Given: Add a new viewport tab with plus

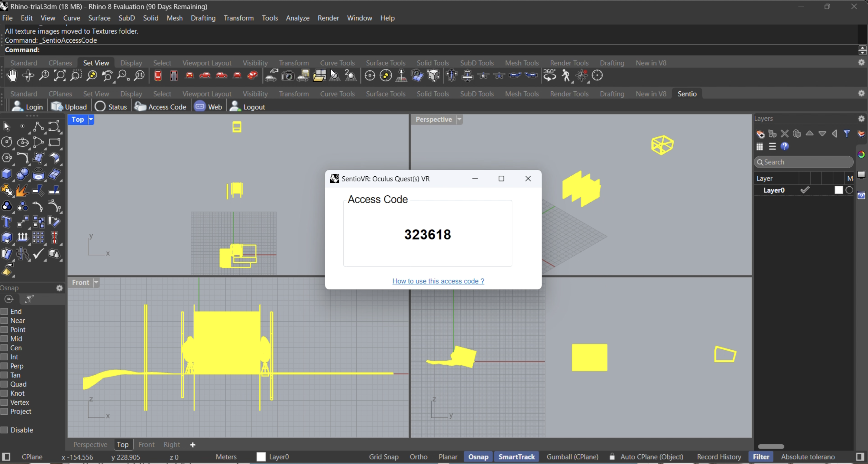Looking at the screenshot, I should pyautogui.click(x=193, y=445).
